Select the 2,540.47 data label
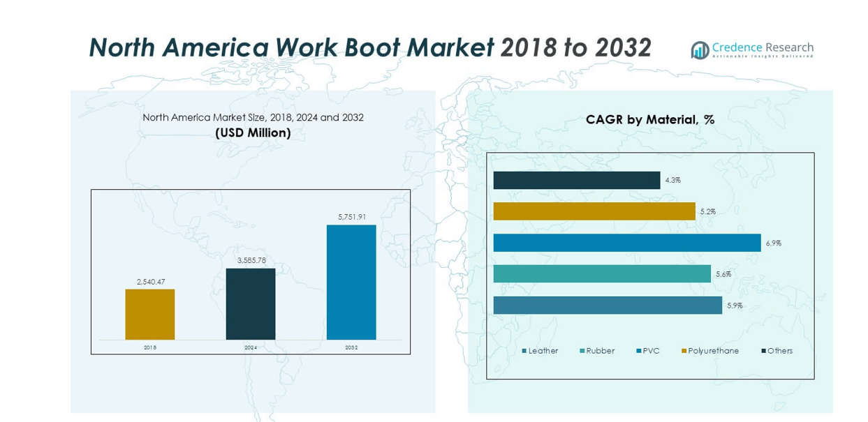This screenshot has height=422, width=868. [150, 282]
